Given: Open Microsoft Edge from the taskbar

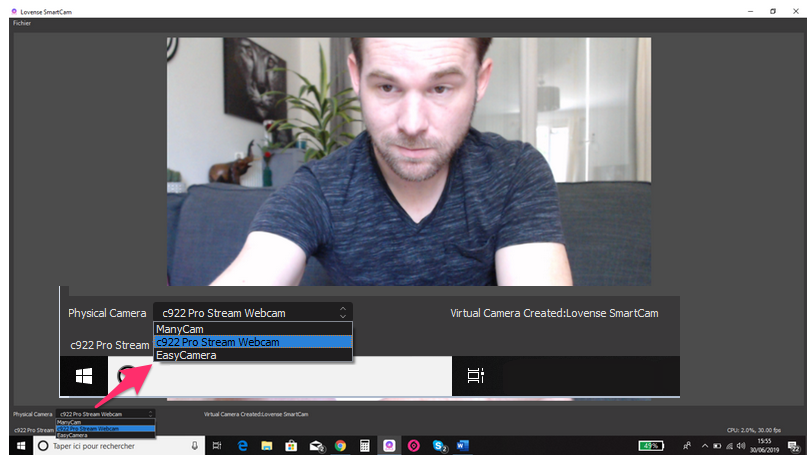Looking at the screenshot, I should [x=243, y=446].
